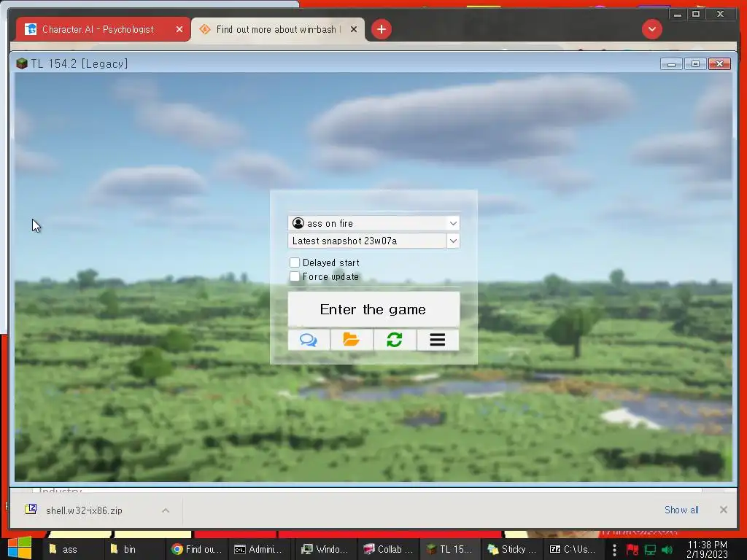Open the Windows Start button
Viewport: 747px width, 560px height.
click(x=20, y=549)
